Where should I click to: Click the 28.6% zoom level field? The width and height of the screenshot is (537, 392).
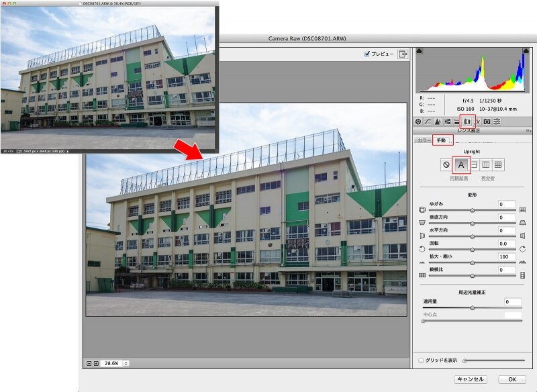pos(111,363)
